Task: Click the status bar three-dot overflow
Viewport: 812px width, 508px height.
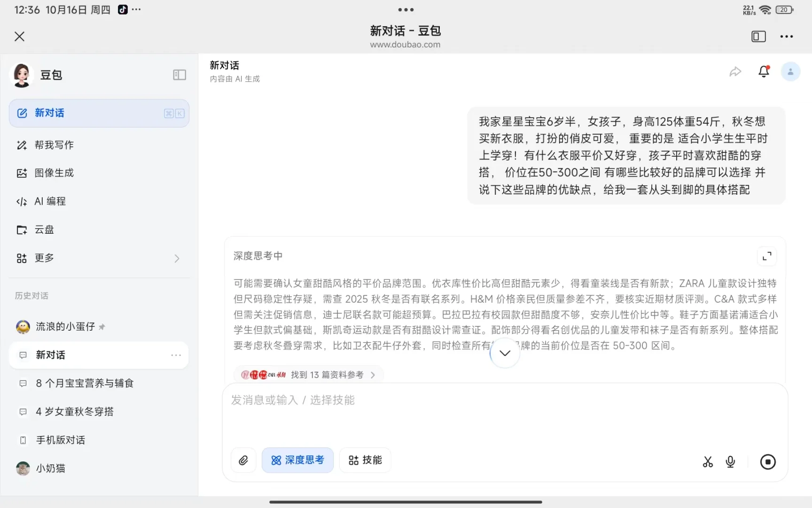Action: coord(136,9)
